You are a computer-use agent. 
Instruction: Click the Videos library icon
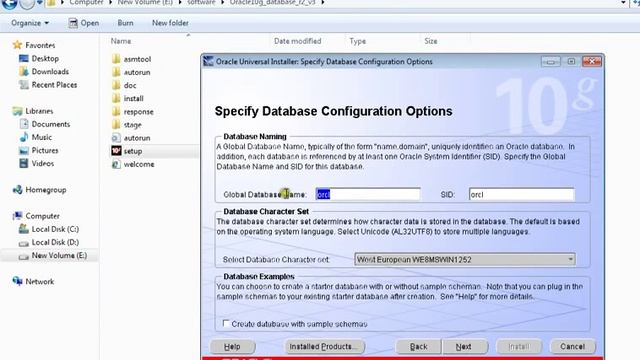click(x=24, y=163)
